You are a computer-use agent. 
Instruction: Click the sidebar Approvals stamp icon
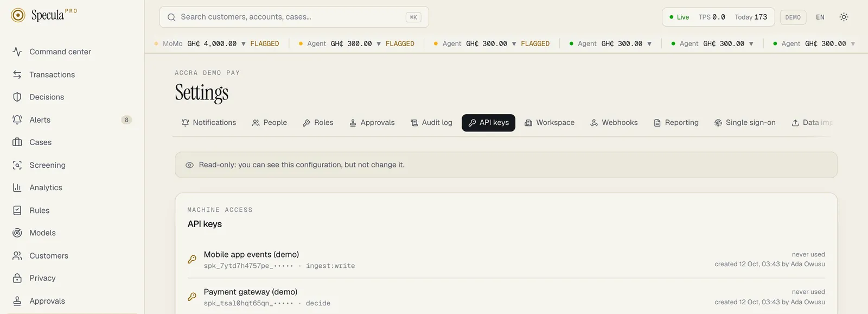pyautogui.click(x=17, y=301)
